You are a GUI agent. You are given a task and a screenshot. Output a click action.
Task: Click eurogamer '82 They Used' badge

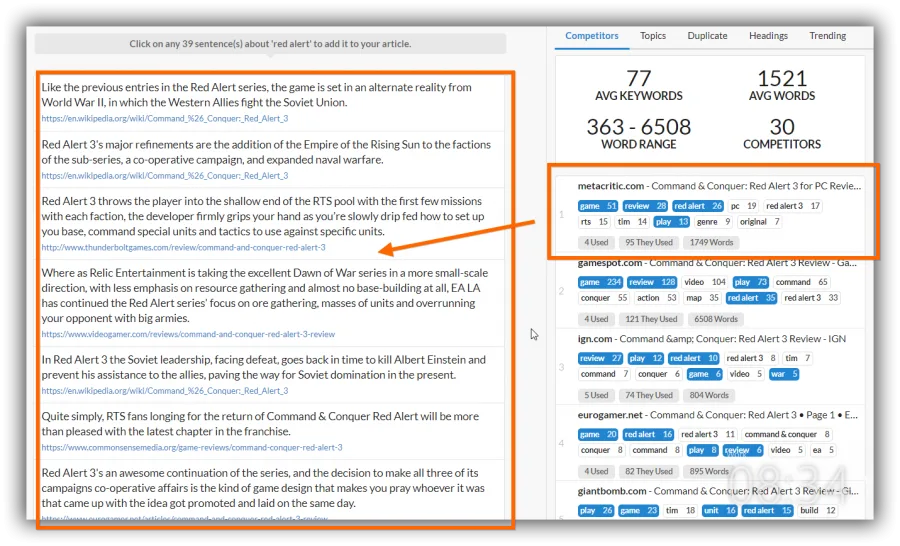[649, 471]
